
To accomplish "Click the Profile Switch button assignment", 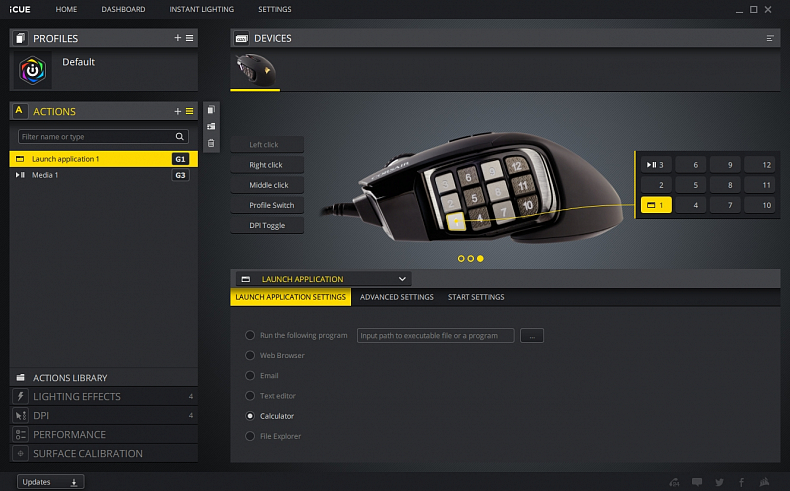I will [267, 205].
